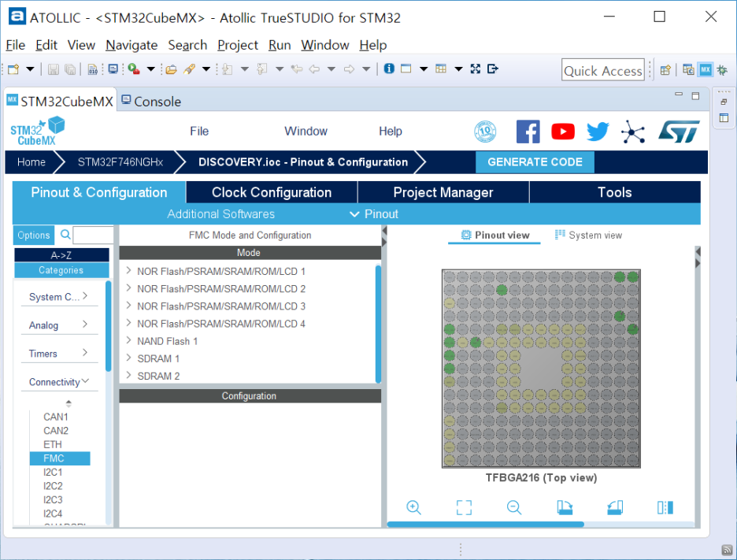Expand the SDRAM 1 mode
Viewport: 737px width, 560px height.
(129, 358)
